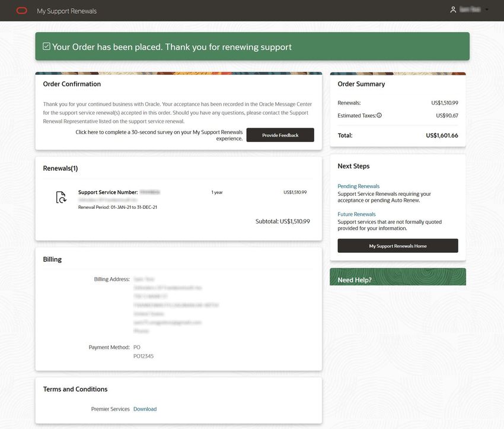Click the Renewals US$1,510.99 amount in Order Summary
504x429 pixels.
tap(445, 103)
